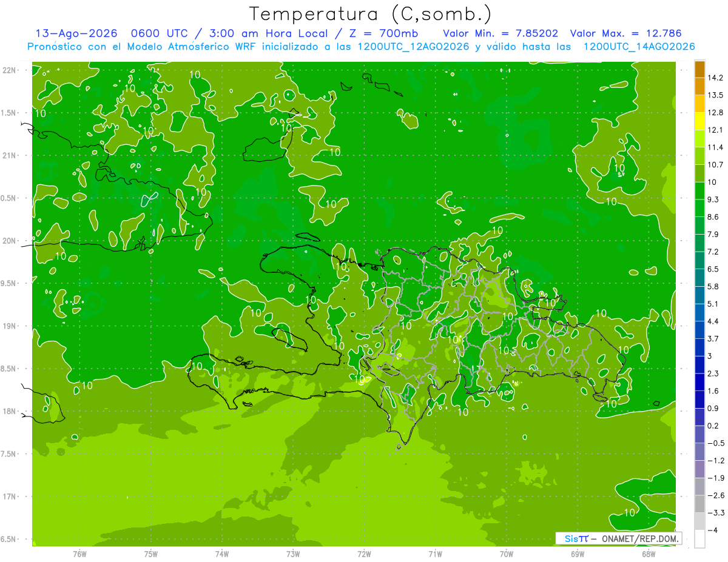This screenshot has height=562, width=728.
Task: Click the SisTT - ONAMET/REP.DOM. credit label
Action: click(x=618, y=538)
